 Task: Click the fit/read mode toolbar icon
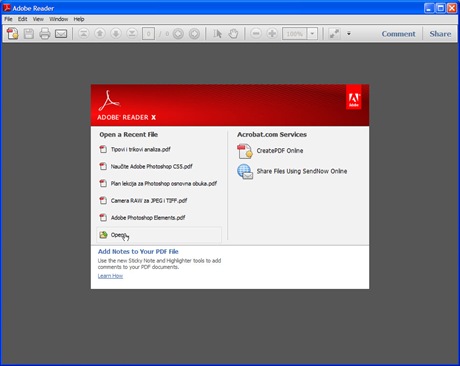tap(334, 34)
